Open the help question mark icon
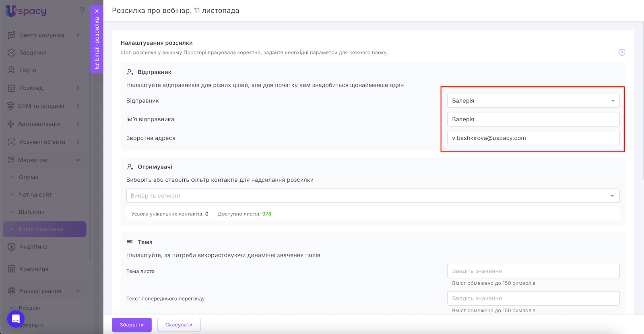The width and height of the screenshot is (644, 334). pos(622,52)
